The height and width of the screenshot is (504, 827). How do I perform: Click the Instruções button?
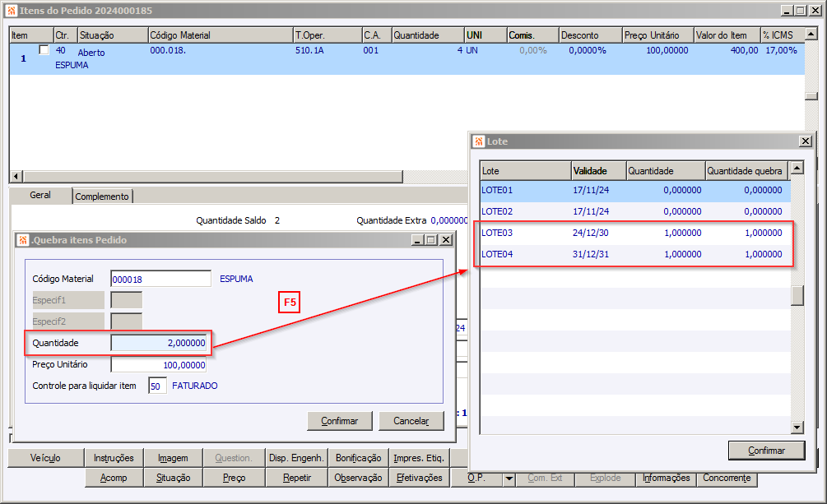[x=114, y=458]
